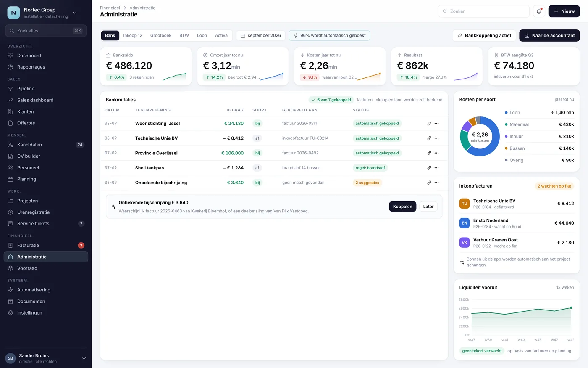Open more options for Onbekende bijschrijving row
Viewport: 588px width, 368px height.
pyautogui.click(x=436, y=183)
